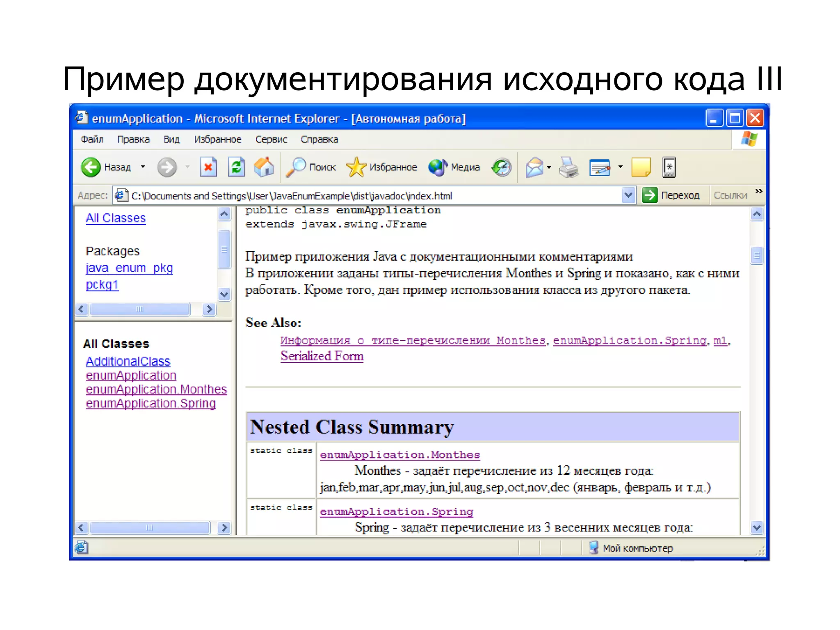Open the Mail button dropdown arrow
840x630 pixels.
point(549,167)
